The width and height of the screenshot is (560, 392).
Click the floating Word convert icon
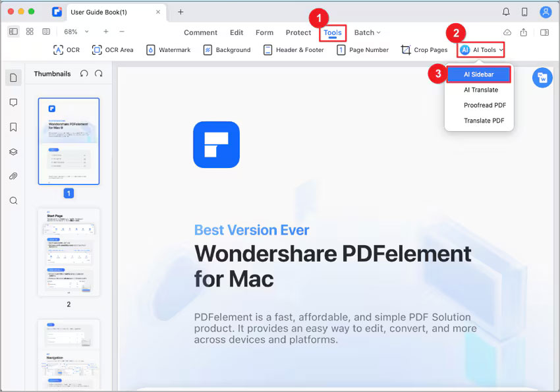pyautogui.click(x=542, y=78)
